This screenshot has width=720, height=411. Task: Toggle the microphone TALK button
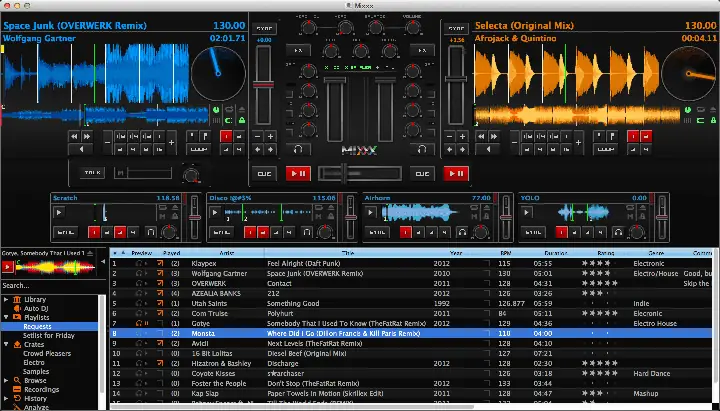tap(92, 173)
